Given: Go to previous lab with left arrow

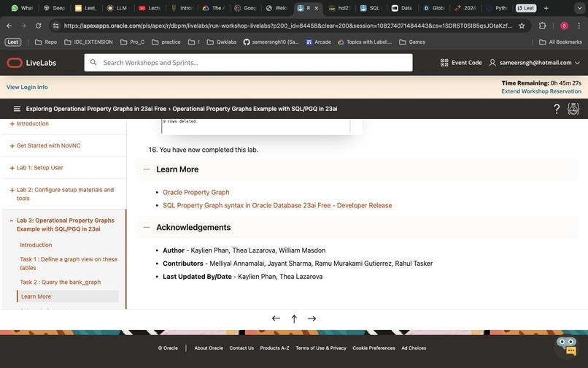Looking at the screenshot, I should coord(276,318).
